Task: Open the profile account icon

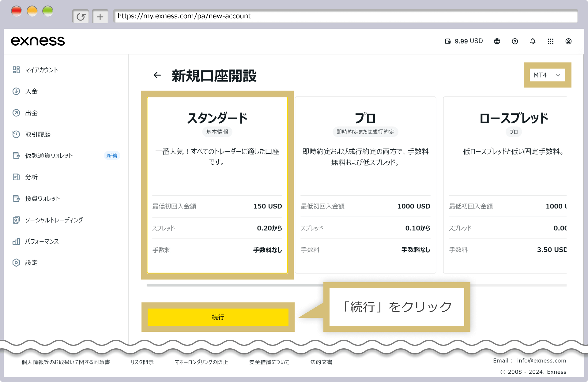Action: (x=569, y=41)
